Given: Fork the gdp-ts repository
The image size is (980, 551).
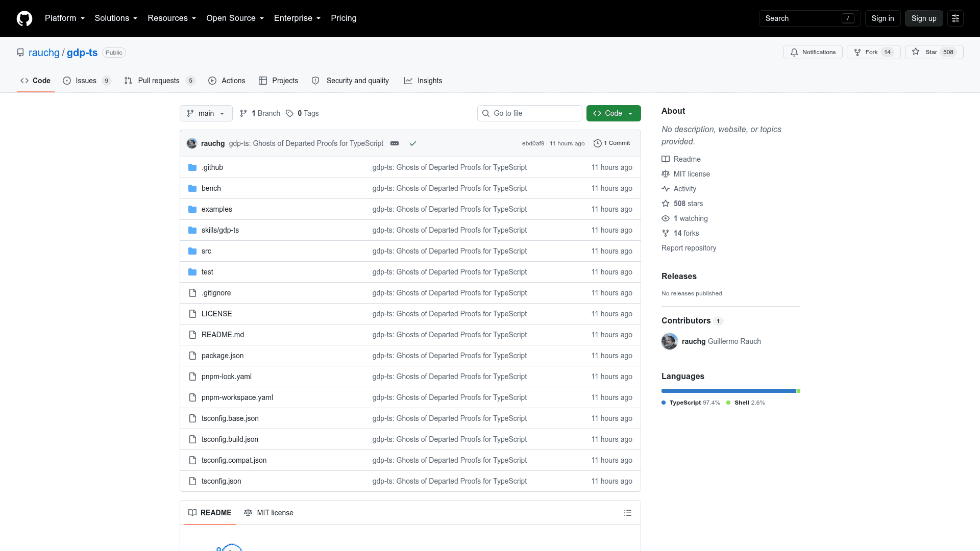Looking at the screenshot, I should [873, 52].
